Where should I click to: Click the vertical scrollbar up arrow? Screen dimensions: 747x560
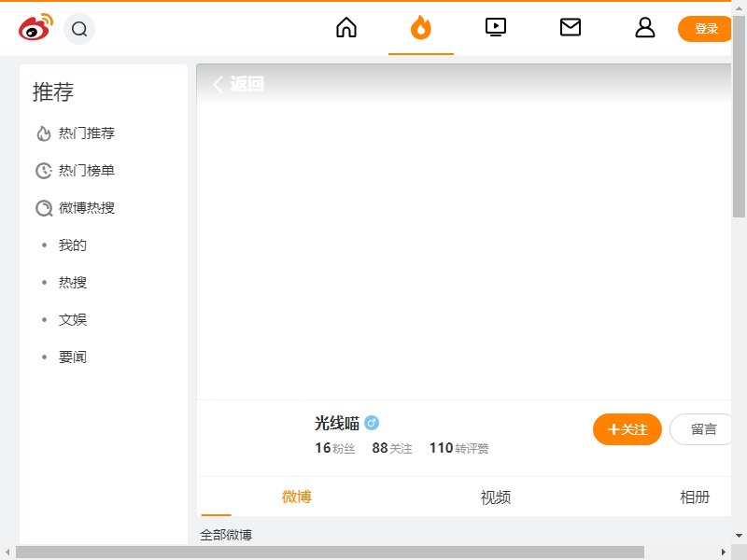tap(739, 8)
